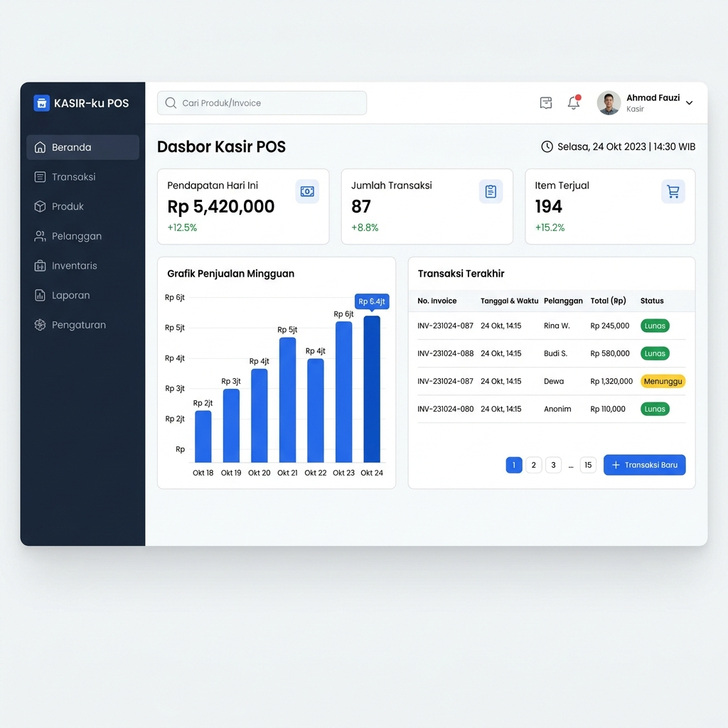Click customer name Budi S.
The image size is (728, 728).
click(556, 354)
